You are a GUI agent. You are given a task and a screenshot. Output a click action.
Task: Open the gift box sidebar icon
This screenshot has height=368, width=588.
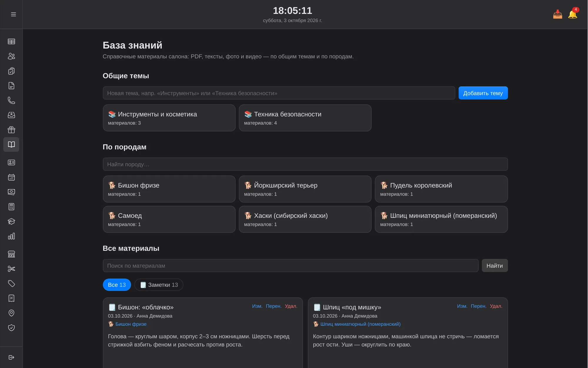click(11, 130)
